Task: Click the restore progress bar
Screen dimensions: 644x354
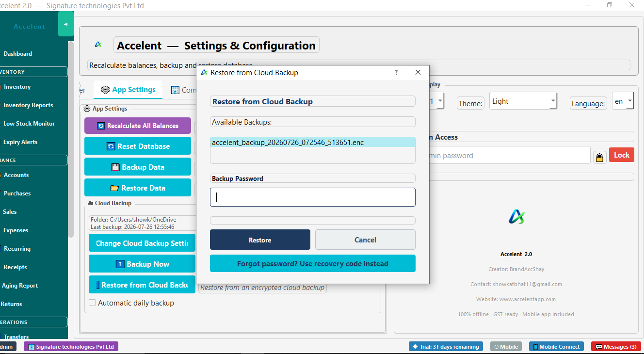Action: [x=313, y=220]
